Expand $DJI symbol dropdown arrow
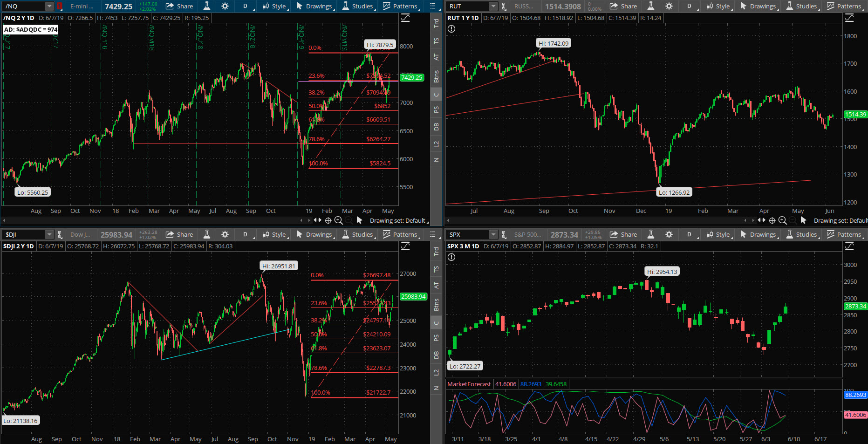The image size is (868, 444). tap(49, 234)
